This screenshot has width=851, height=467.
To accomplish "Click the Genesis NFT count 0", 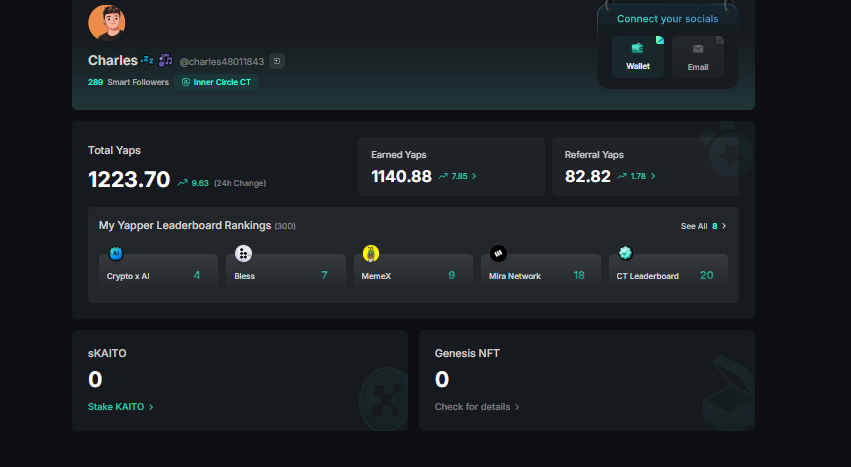I will pyautogui.click(x=442, y=380).
